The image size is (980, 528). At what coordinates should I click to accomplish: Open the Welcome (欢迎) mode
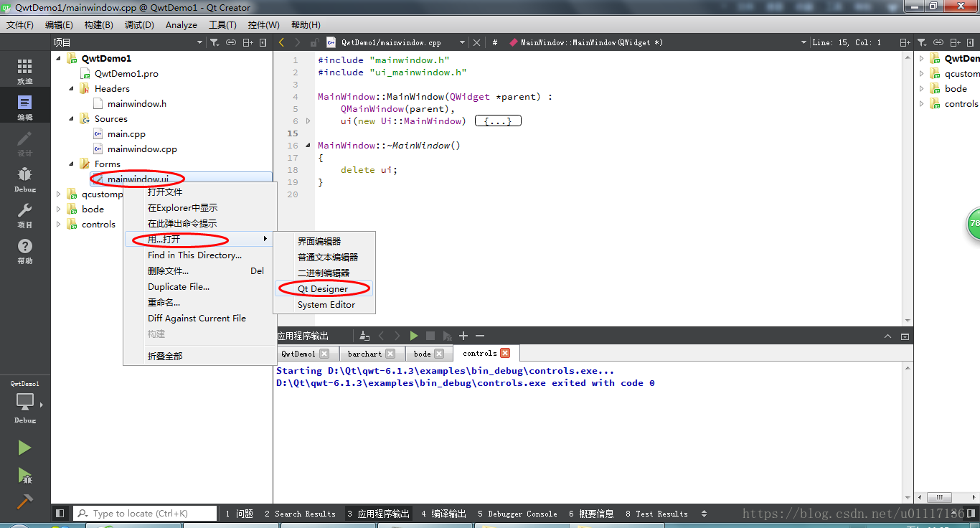click(25, 72)
